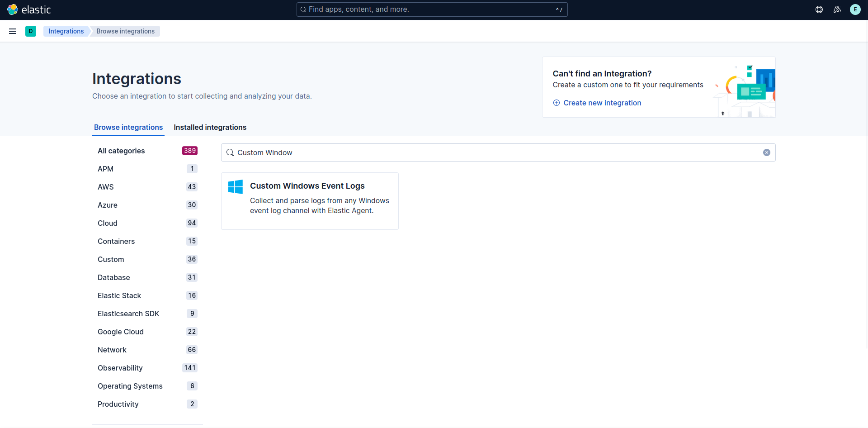Open the user profile avatar E
The width and height of the screenshot is (868, 428).
(x=855, y=10)
